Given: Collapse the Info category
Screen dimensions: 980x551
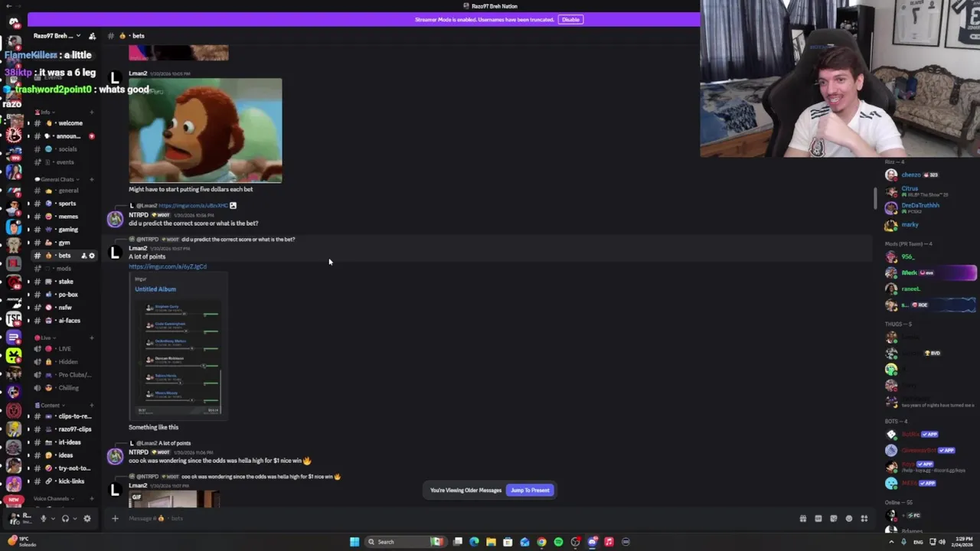Looking at the screenshot, I should pos(44,112).
